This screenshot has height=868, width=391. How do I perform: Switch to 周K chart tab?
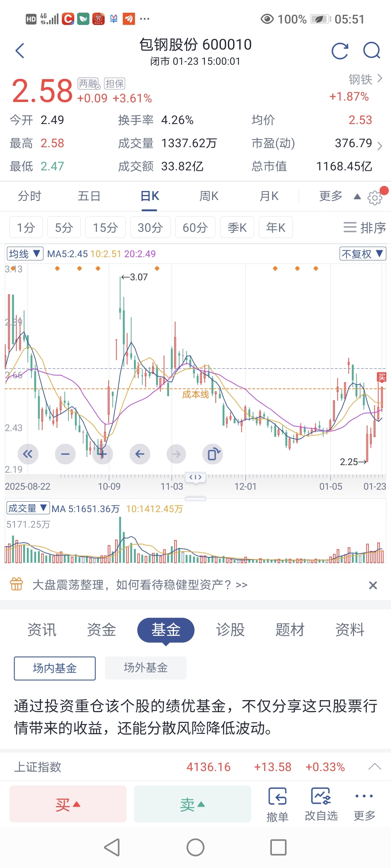[x=209, y=196]
